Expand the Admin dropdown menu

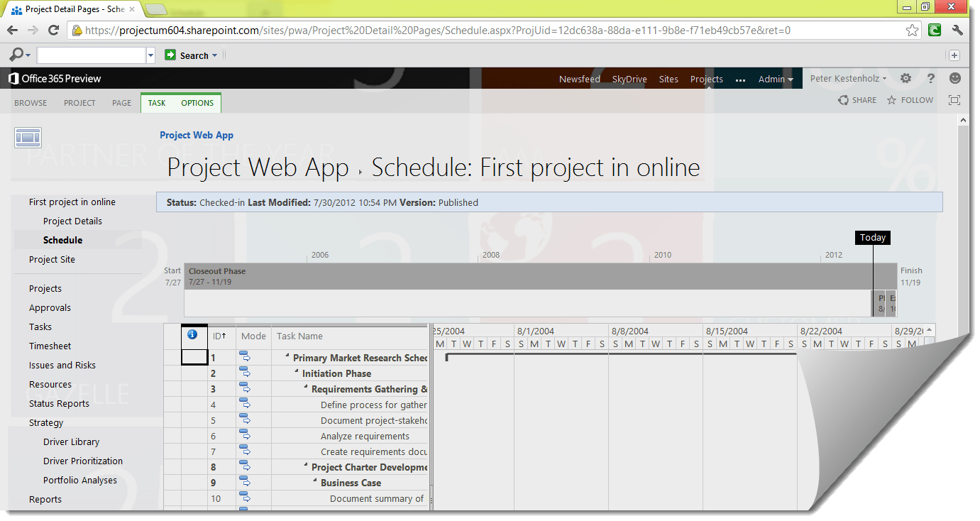coord(776,79)
